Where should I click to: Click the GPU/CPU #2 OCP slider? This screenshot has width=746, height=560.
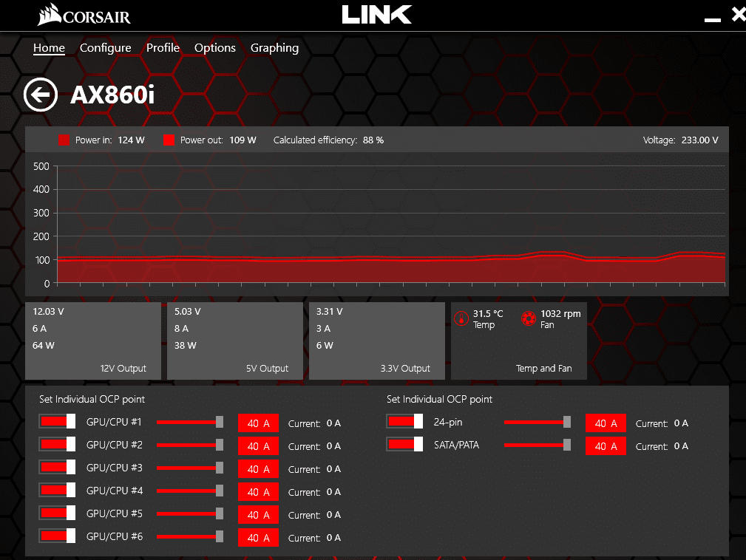(190, 445)
